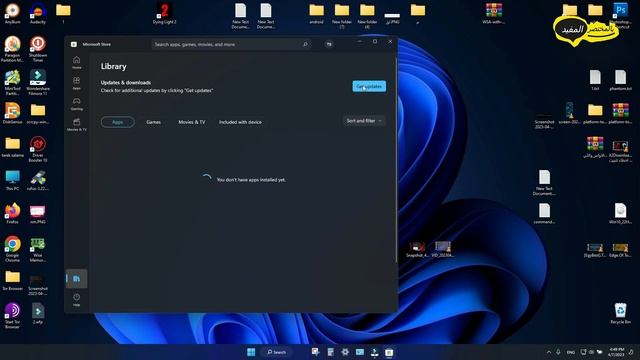
Task: Select the Library icon in Store sidebar
Action: tap(76, 279)
